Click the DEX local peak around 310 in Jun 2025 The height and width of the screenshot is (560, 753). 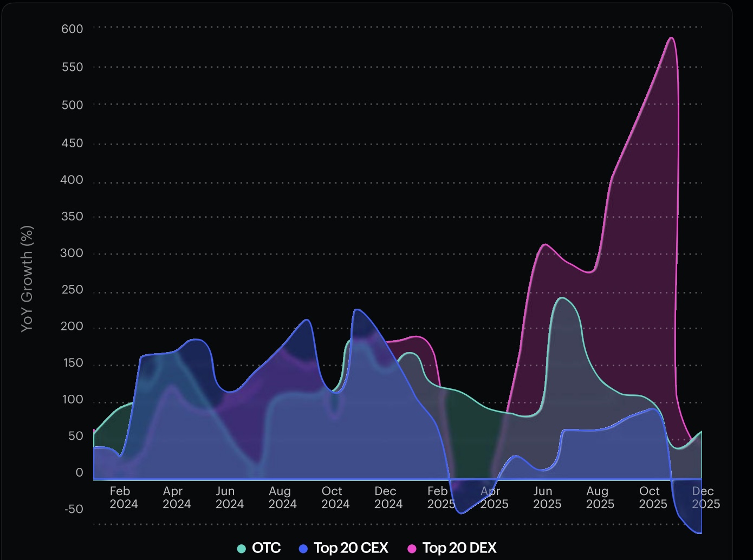pyautogui.click(x=545, y=245)
